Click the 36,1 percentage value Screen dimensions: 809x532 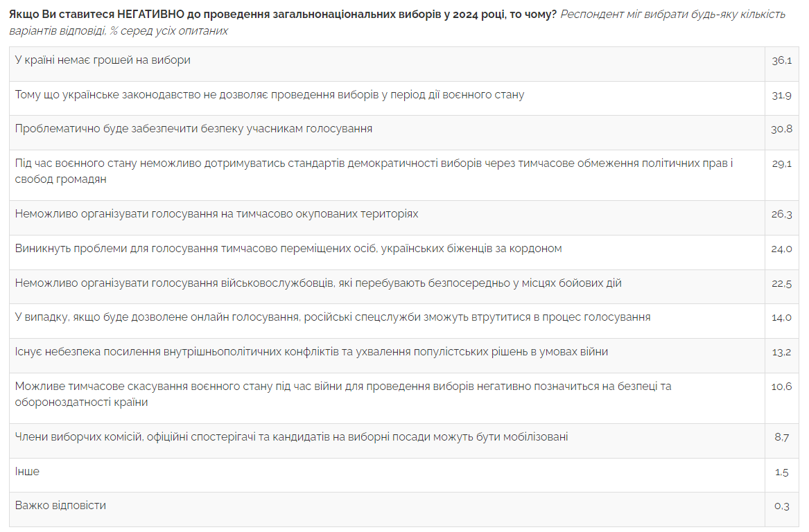coord(781,61)
